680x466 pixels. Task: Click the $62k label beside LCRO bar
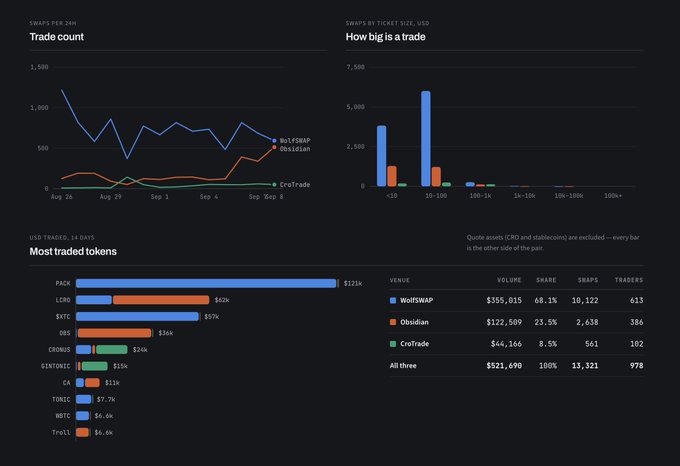[x=222, y=300]
